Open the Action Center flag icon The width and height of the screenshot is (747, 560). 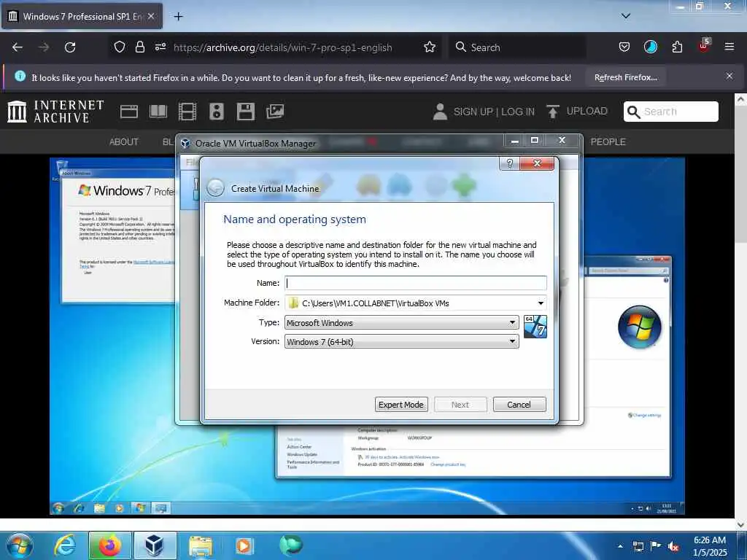[x=656, y=546]
